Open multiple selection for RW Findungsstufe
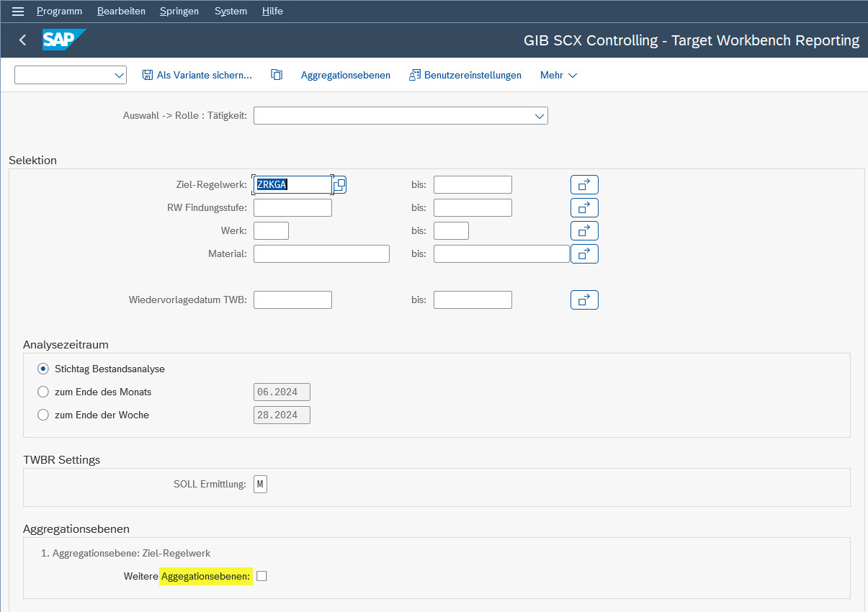The image size is (868, 612). [x=584, y=208]
